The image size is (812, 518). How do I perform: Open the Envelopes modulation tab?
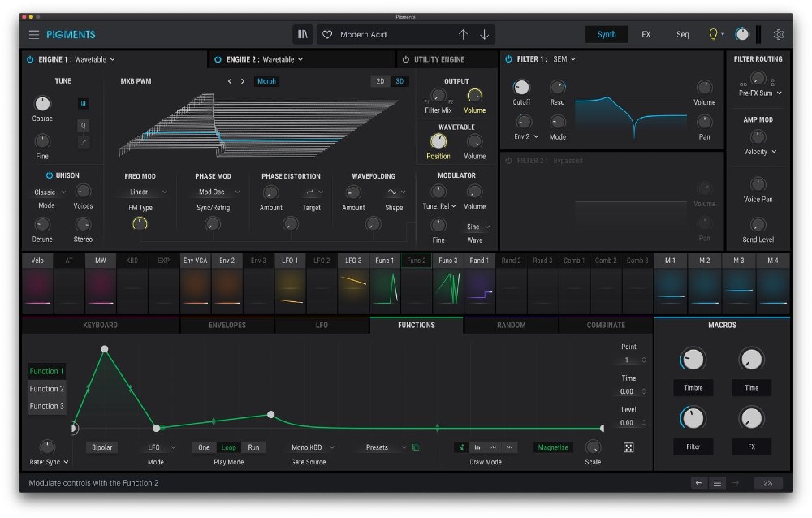227,325
